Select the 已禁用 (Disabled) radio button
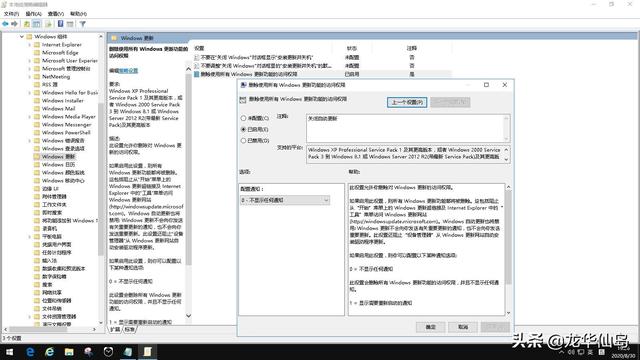Screen dimensions: 640x360 (x=243, y=140)
